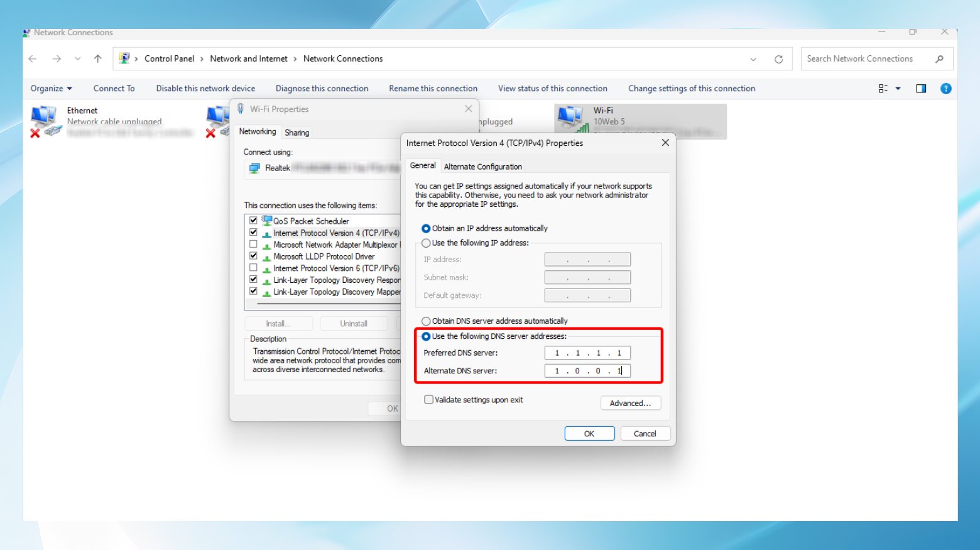Expand the Organize dropdown menu
The width and height of the screenshot is (980, 550).
[x=52, y=89]
